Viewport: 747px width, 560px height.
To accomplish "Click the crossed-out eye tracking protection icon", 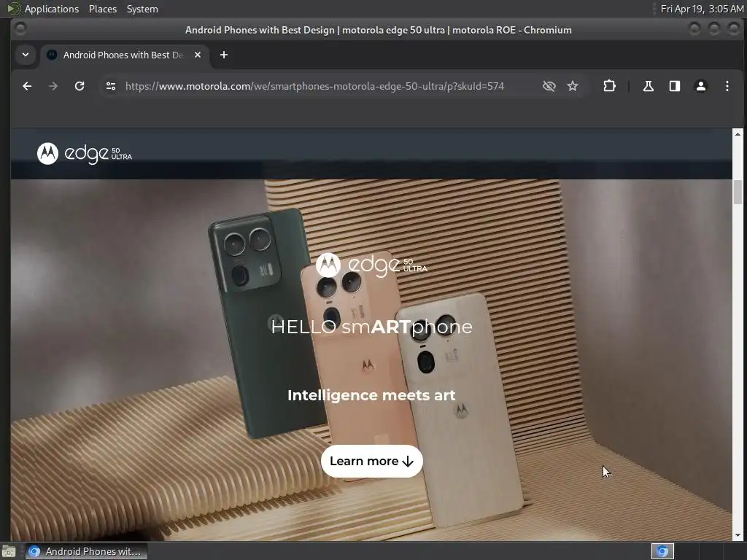I will (549, 86).
